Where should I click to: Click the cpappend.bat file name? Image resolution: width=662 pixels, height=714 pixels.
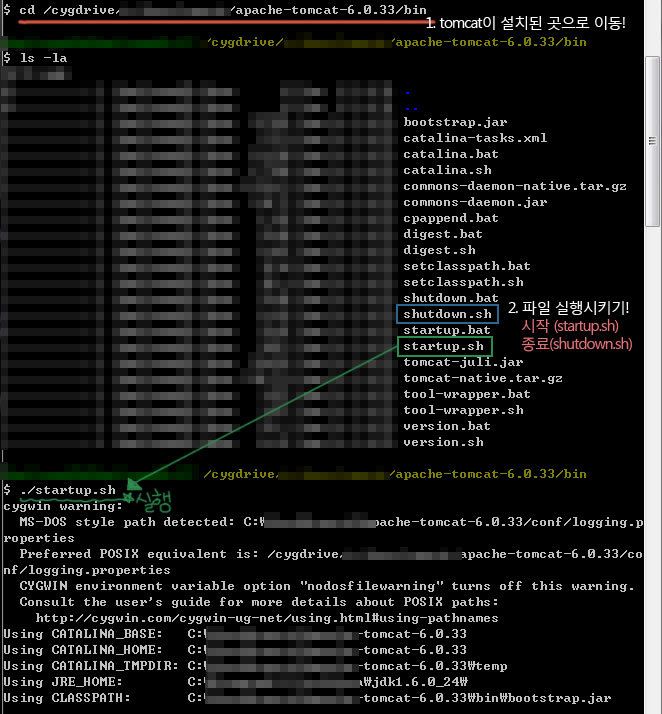(451, 218)
